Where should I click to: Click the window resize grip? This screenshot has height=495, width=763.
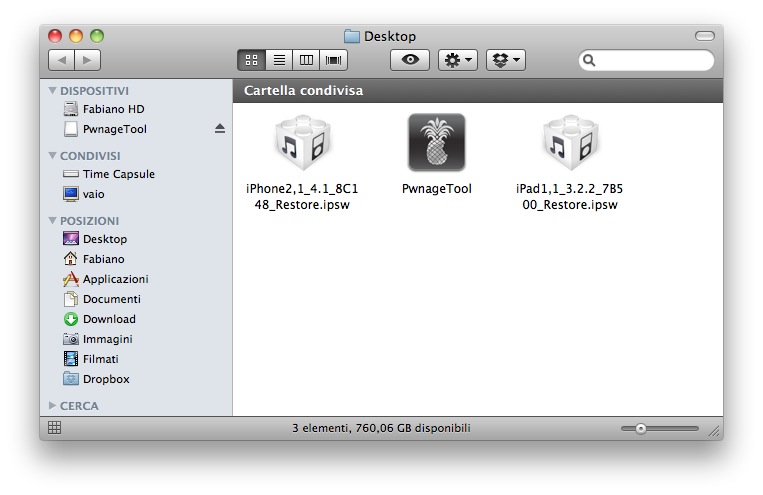pyautogui.click(x=714, y=431)
